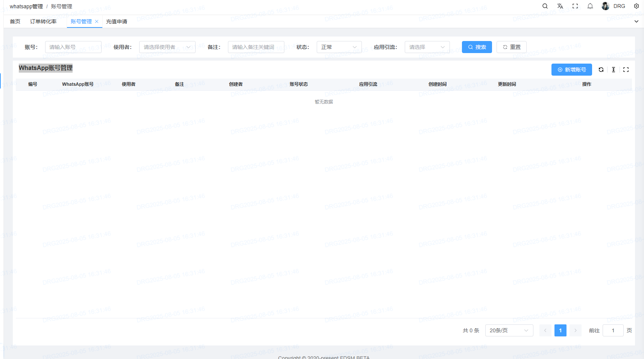The width and height of the screenshot is (644, 359).
Task: Open the 使用者 dropdown
Action: (x=167, y=47)
